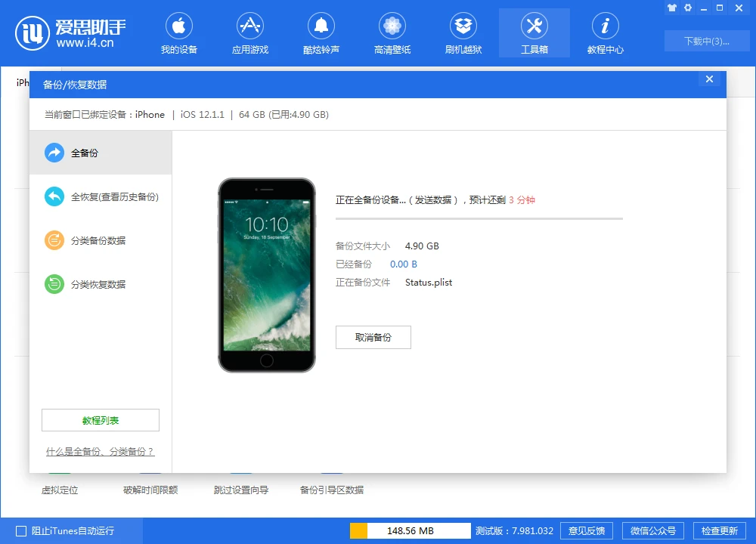Image resolution: width=756 pixels, height=544 pixels.
Task: Open 我的设备 Apple icon in top toolbar
Action: [x=179, y=28]
